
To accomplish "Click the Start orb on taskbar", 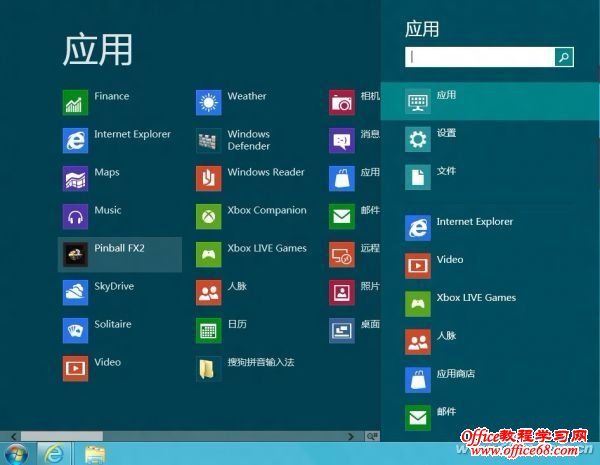I will (x=16, y=454).
